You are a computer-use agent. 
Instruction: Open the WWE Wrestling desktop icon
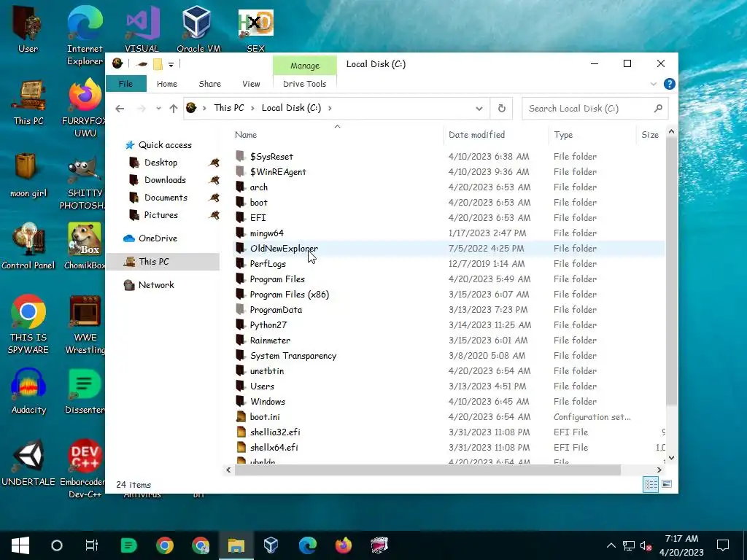coord(85,324)
